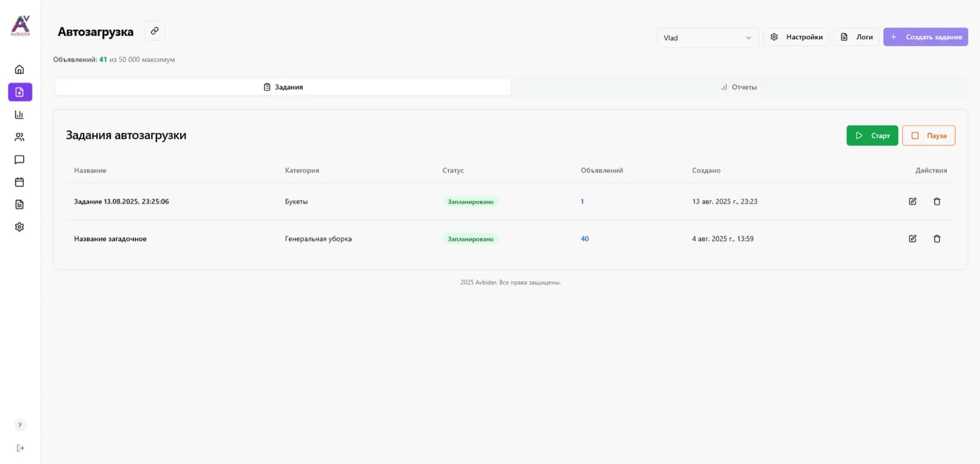This screenshot has width=980, height=464.
Task: Open the settings gear icon in sidebar
Action: coord(20,227)
